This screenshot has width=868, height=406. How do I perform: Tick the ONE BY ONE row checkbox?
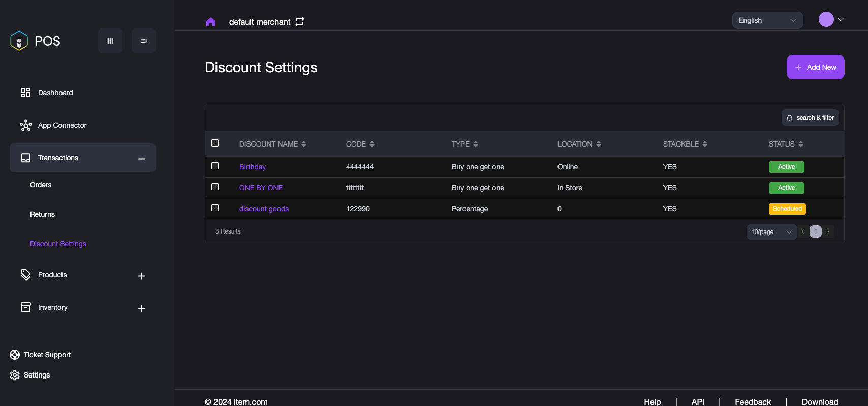(215, 187)
